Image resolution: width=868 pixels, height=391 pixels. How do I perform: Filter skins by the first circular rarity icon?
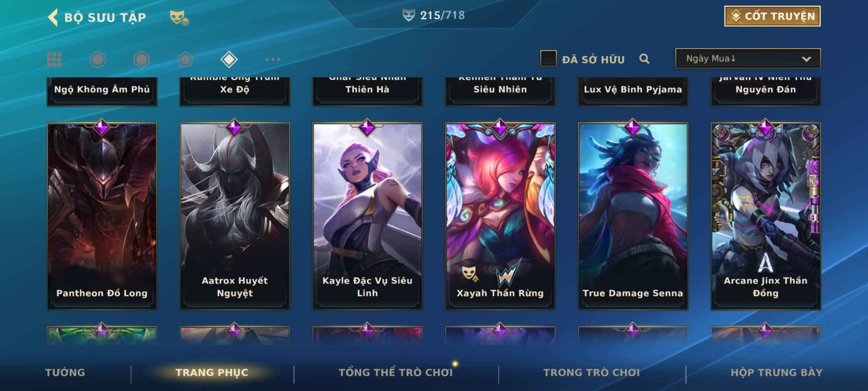(98, 59)
